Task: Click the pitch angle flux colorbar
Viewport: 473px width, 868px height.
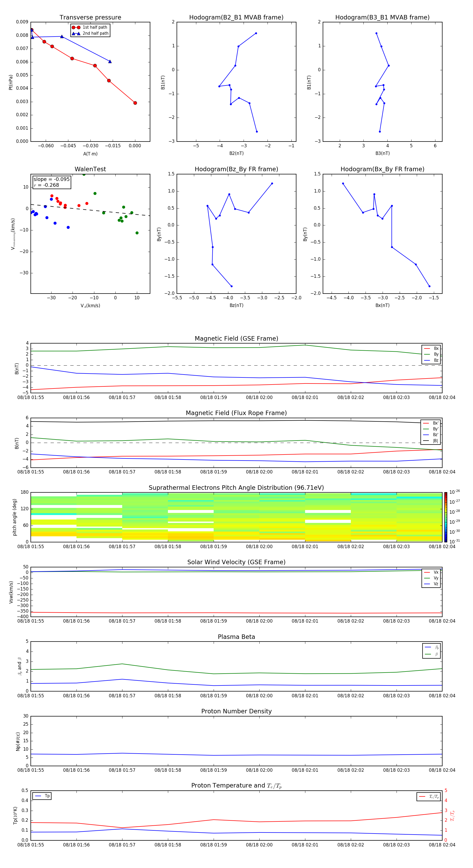Action: point(445,517)
